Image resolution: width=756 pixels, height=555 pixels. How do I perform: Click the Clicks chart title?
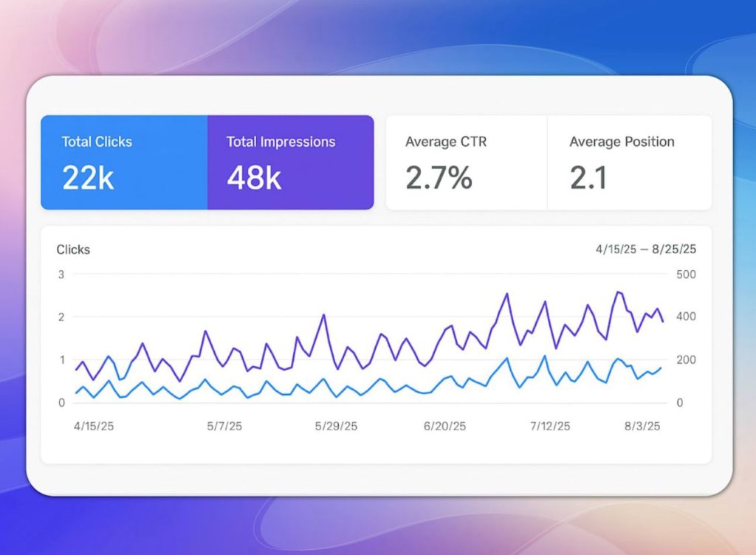[72, 250]
